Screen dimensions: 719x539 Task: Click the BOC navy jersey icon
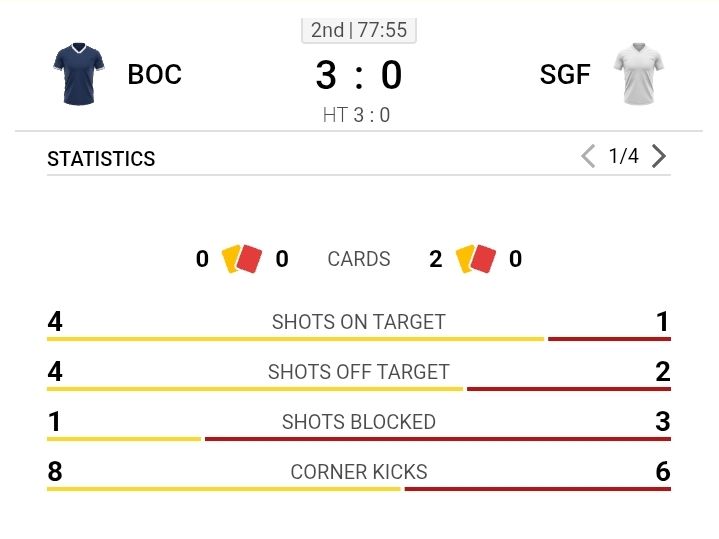tap(78, 74)
